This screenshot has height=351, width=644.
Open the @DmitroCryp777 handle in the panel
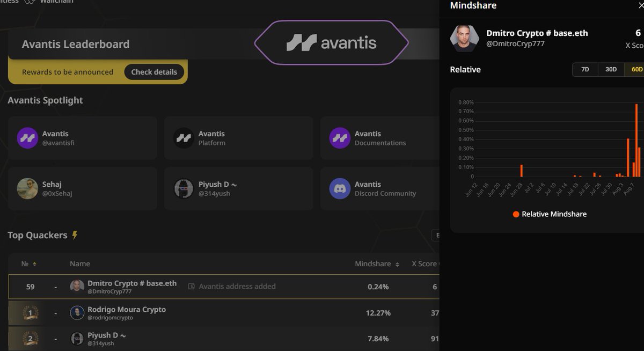pyautogui.click(x=515, y=44)
